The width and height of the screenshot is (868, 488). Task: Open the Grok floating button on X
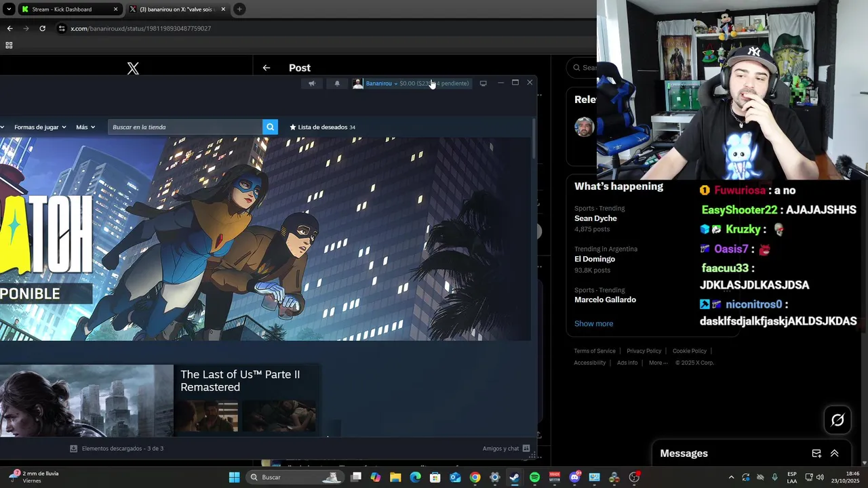pyautogui.click(x=837, y=420)
